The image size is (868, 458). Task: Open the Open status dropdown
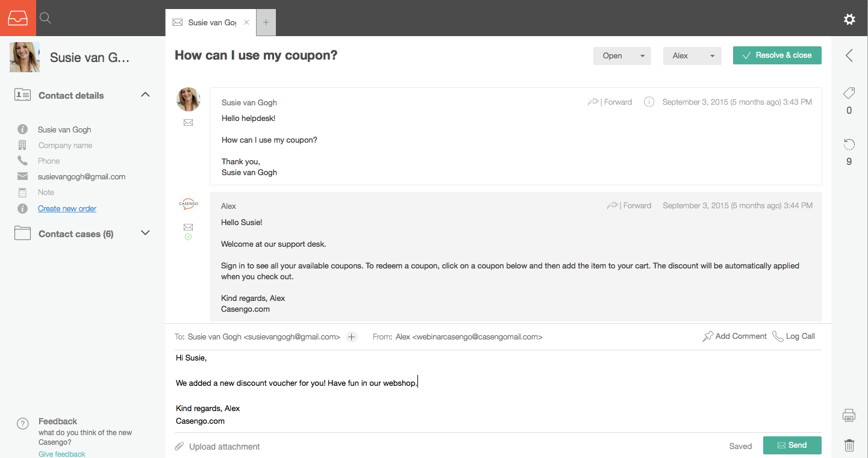(x=622, y=55)
